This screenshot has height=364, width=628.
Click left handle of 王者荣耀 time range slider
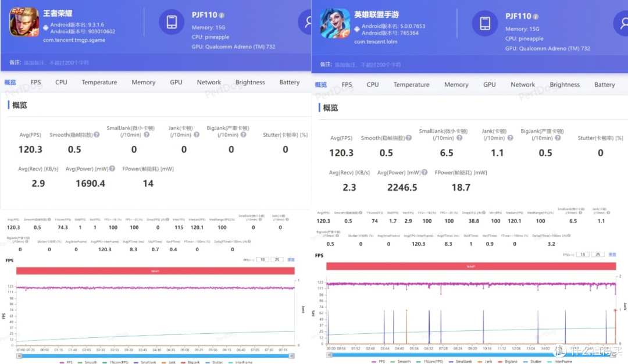pyautogui.click(x=19, y=356)
